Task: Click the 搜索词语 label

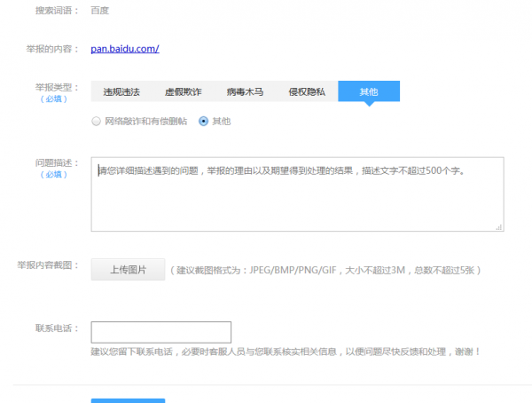Action: click(57, 11)
